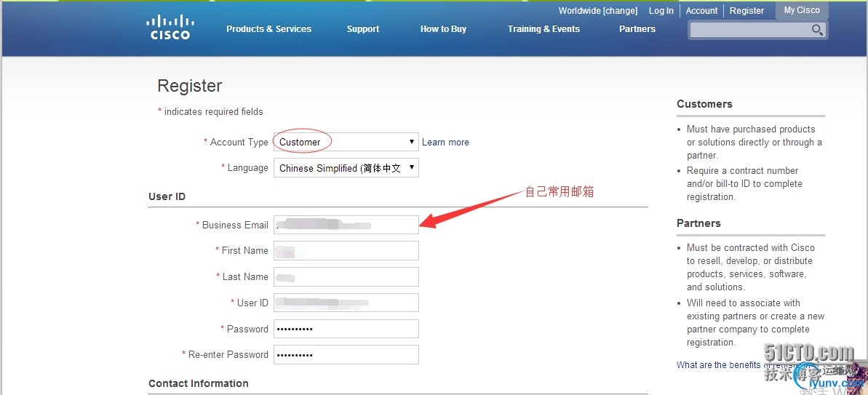Open Training & Events menu
This screenshot has height=395, width=868.
(x=544, y=29)
